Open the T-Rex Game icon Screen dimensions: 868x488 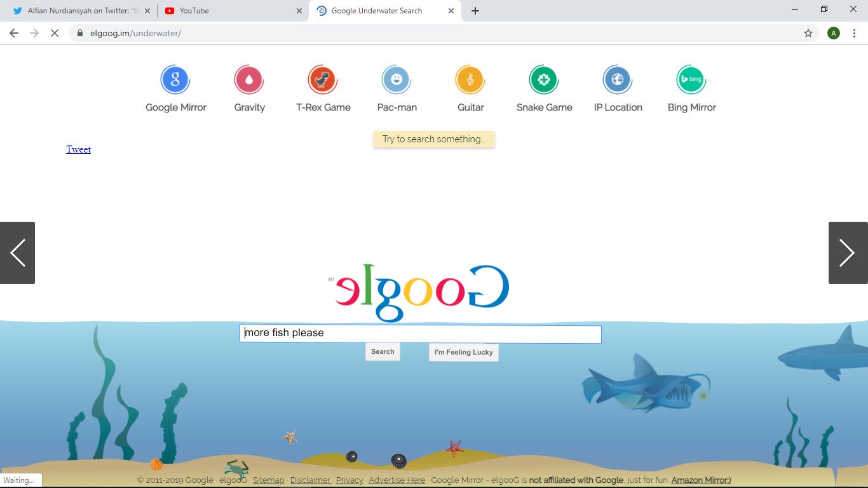(323, 80)
